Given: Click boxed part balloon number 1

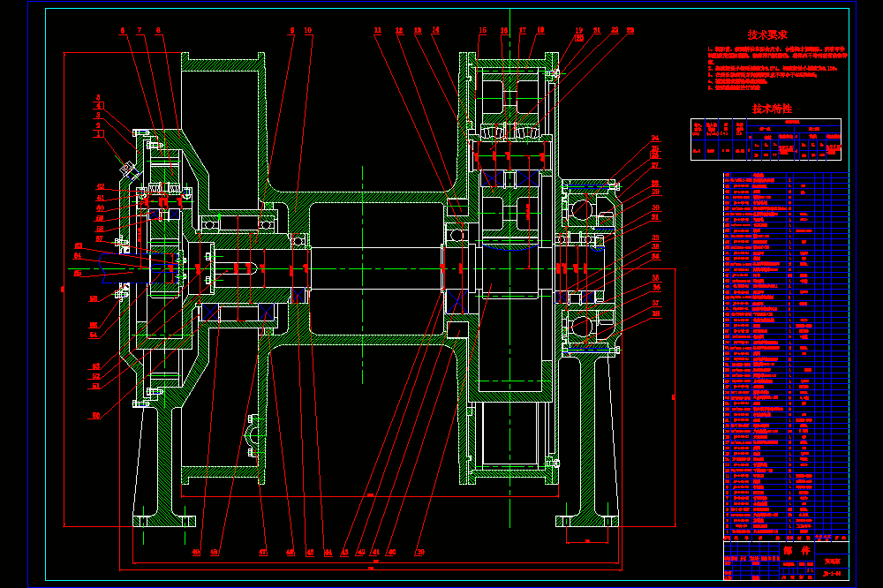Looking at the screenshot, I should 99,134.
